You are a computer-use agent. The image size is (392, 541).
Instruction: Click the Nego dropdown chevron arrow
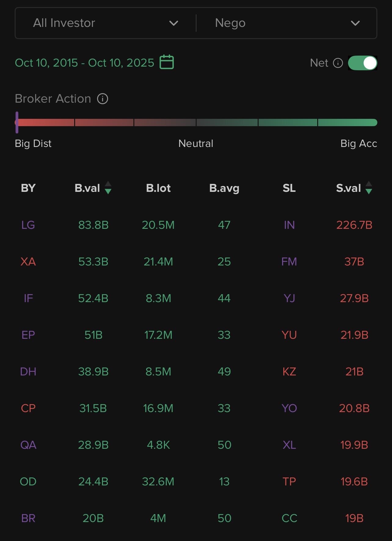tap(355, 23)
